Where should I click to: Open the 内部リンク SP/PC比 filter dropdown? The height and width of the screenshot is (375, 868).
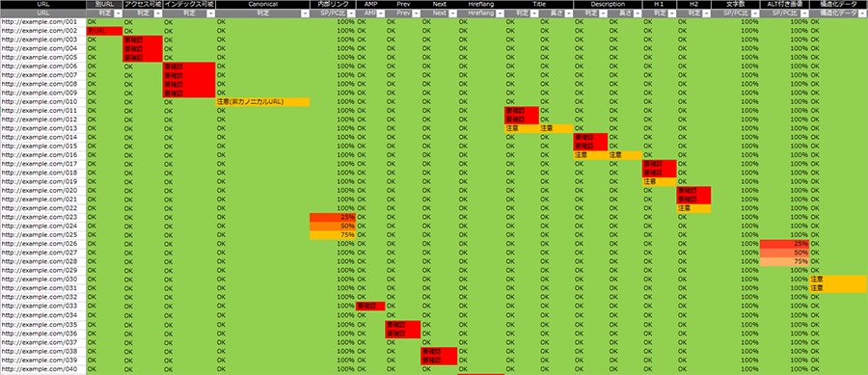pyautogui.click(x=351, y=13)
